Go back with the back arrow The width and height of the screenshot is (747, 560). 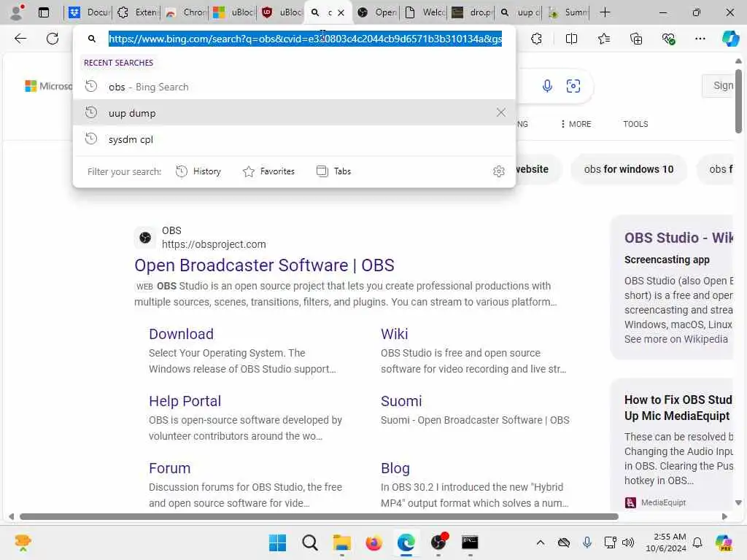pyautogui.click(x=20, y=39)
